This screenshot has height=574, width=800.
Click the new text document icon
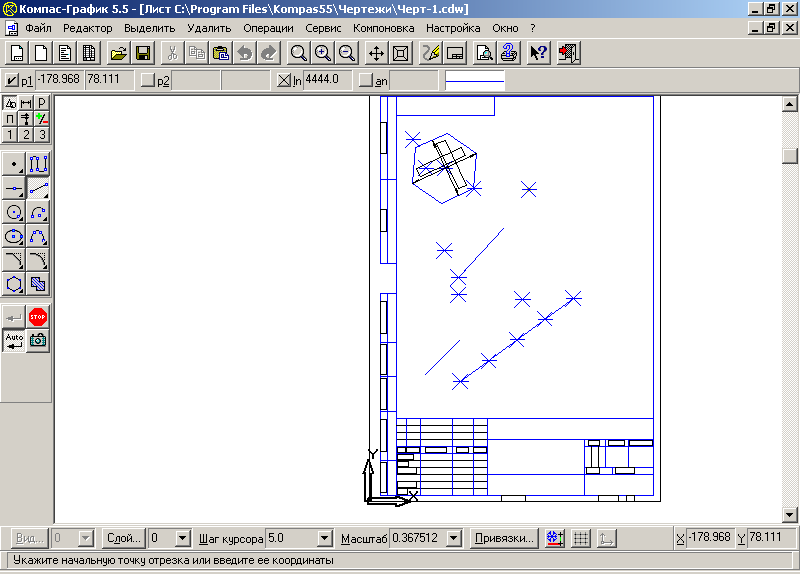coord(65,53)
